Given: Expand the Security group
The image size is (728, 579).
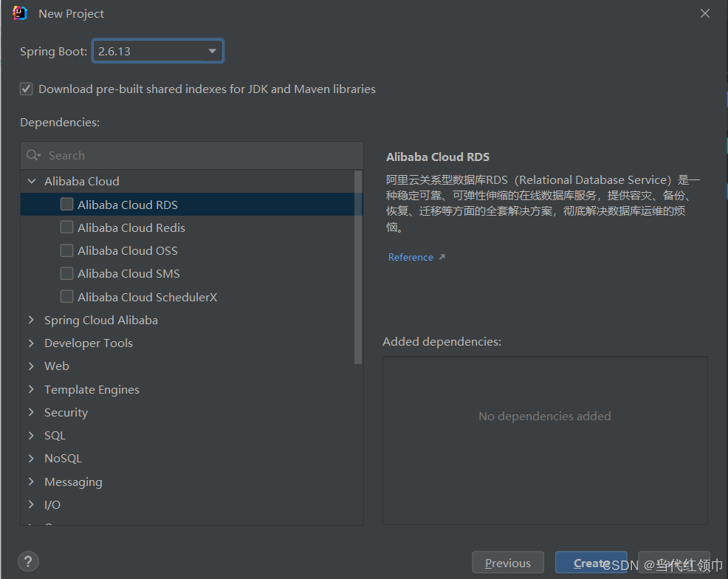Looking at the screenshot, I should click(32, 412).
